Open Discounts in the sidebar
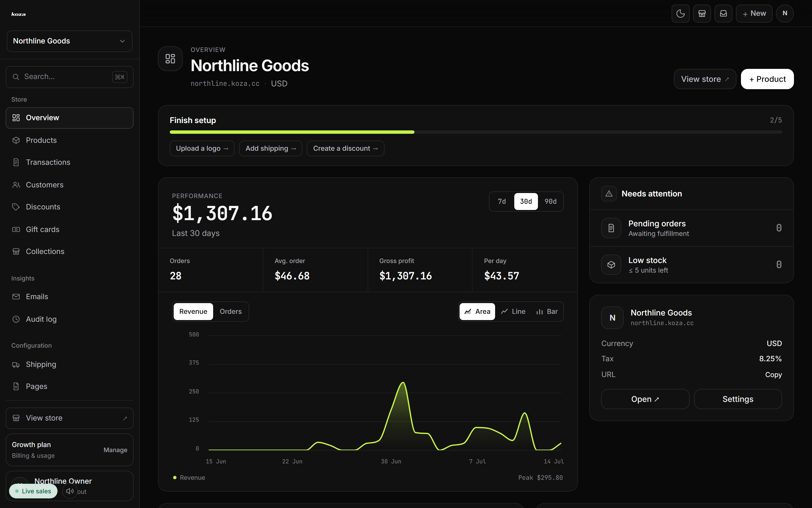Viewport: 812px width, 508px height. [69, 207]
